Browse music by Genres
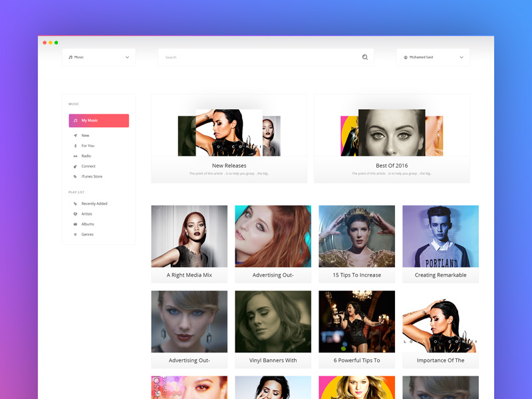 87,234
